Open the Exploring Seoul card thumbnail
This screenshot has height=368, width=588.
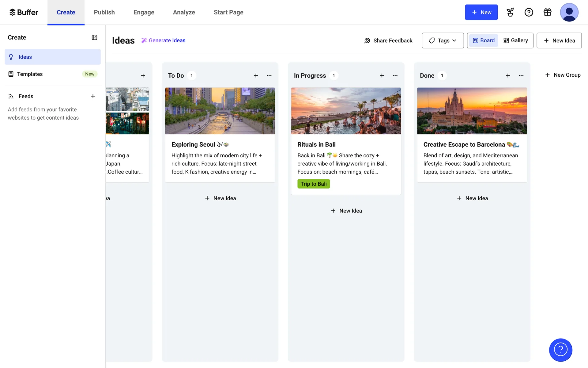pyautogui.click(x=220, y=111)
